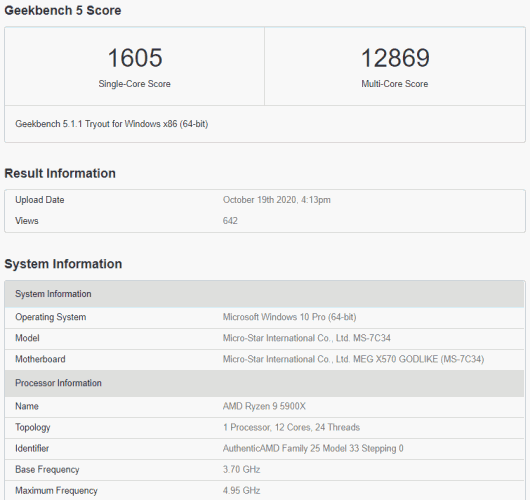Click the Topology label
This screenshot has width=530, height=500.
point(33,427)
